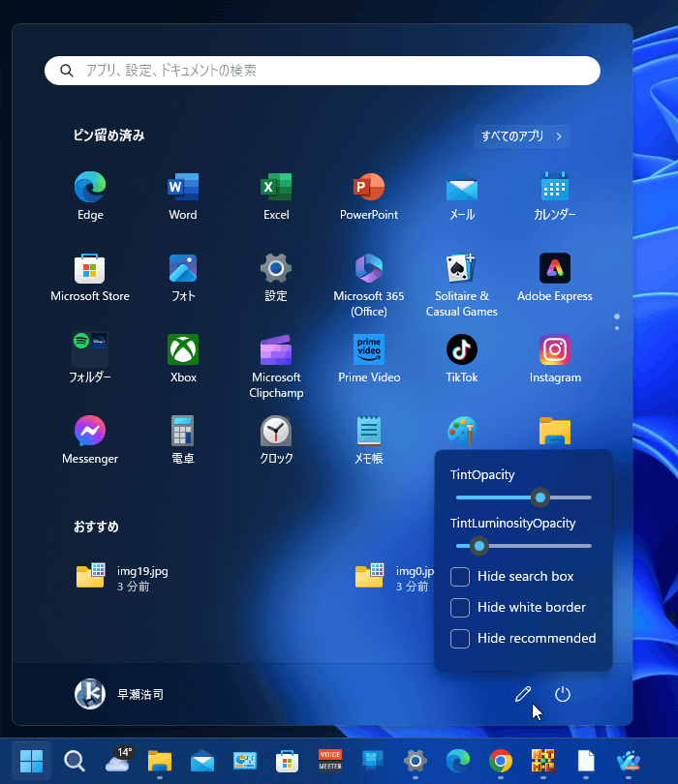This screenshot has height=784, width=678.
Task: Launch Solitaire & Casual Games
Action: click(x=462, y=285)
